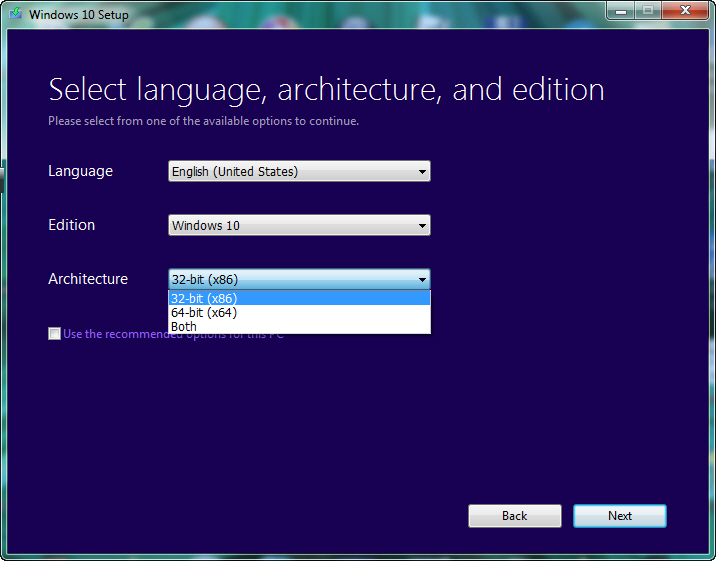Click the Edition label
The height and width of the screenshot is (561, 716).
point(72,225)
